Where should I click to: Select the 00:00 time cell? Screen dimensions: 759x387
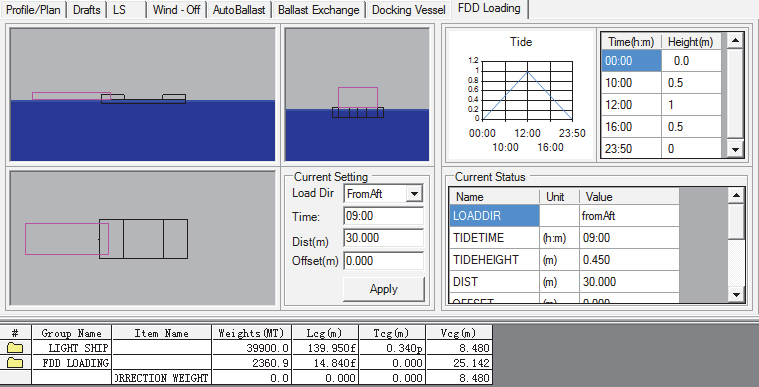[631, 61]
